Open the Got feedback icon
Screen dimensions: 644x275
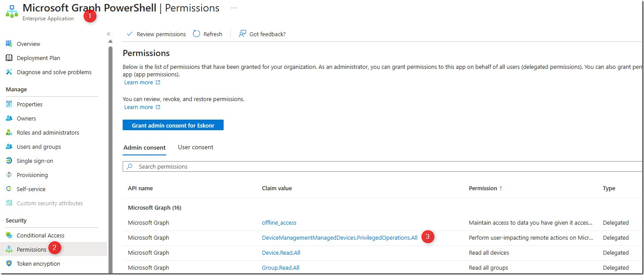(x=242, y=34)
